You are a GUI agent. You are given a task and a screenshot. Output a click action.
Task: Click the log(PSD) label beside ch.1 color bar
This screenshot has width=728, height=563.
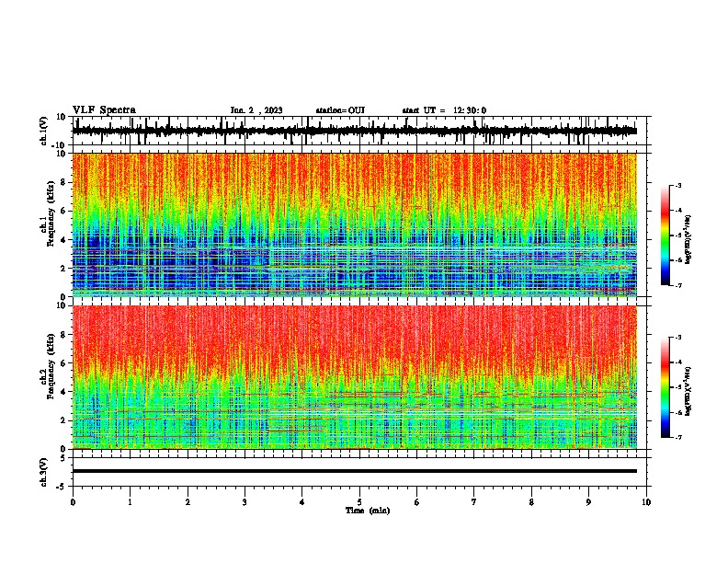[688, 240]
